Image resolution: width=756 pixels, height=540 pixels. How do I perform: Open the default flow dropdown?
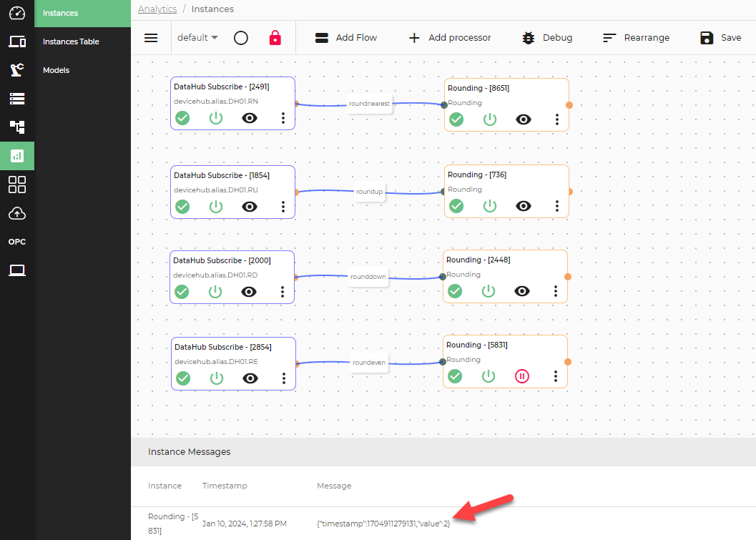tap(197, 37)
